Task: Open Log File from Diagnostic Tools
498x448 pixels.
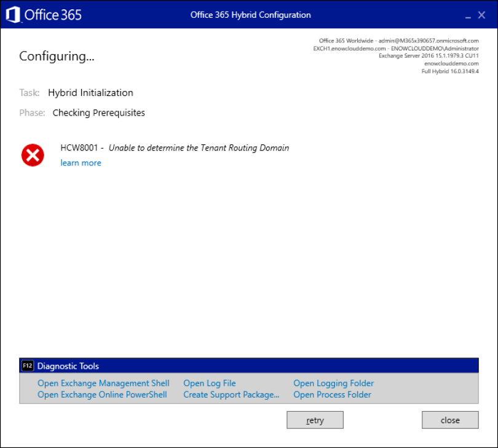Action: 209,383
